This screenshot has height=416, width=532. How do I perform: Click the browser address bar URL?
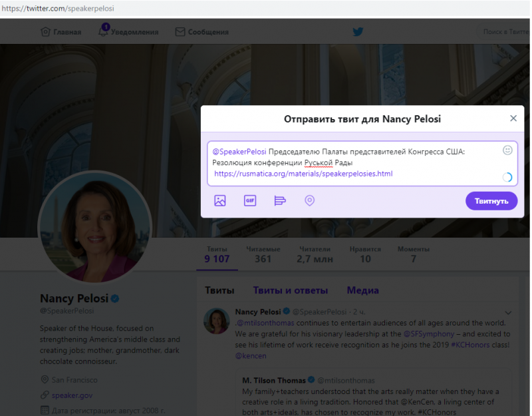pos(58,9)
